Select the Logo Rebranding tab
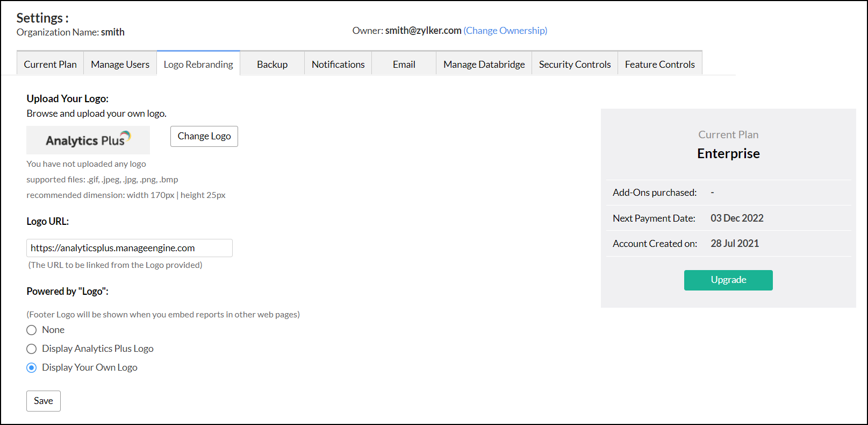The image size is (868, 425). click(198, 64)
